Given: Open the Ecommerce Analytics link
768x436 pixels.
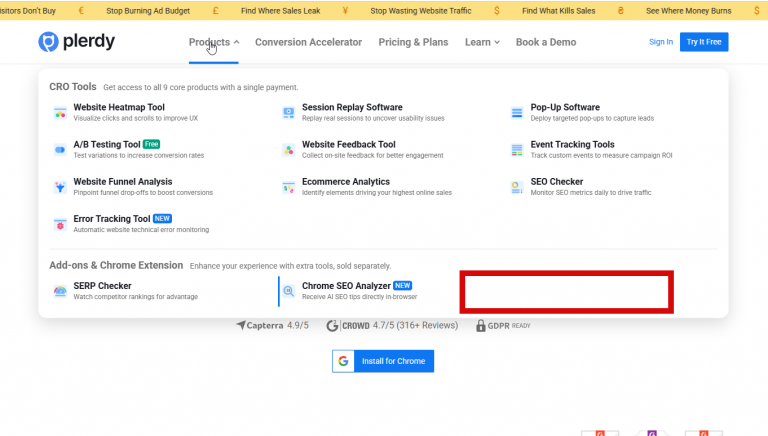Looking at the screenshot, I should point(346,182).
